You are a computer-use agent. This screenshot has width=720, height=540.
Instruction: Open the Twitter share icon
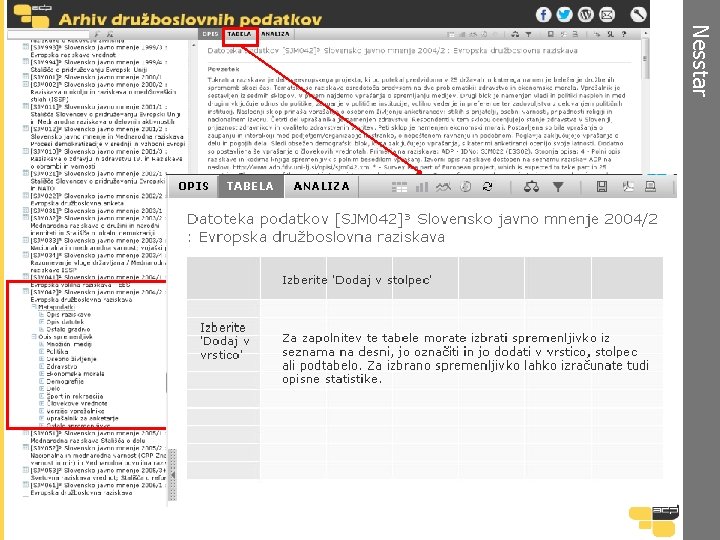[x=564, y=14]
